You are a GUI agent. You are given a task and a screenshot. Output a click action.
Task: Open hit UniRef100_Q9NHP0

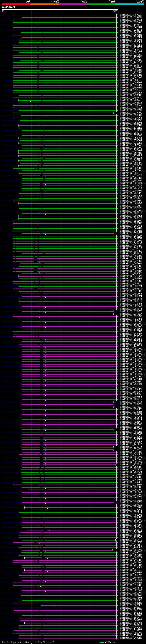coord(131,201)
